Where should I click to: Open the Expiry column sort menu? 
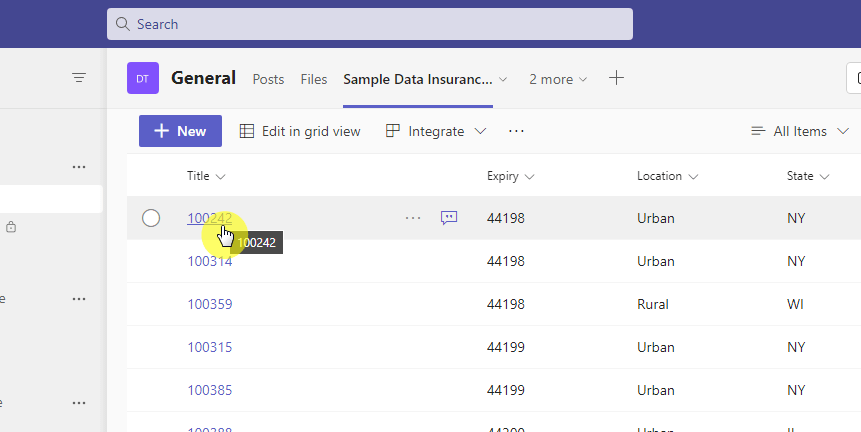point(510,176)
